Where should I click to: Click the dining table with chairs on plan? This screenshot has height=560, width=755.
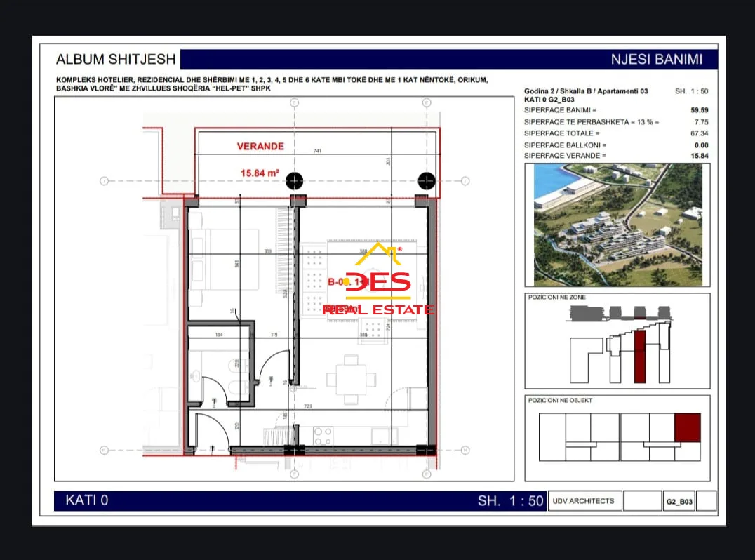pyautogui.click(x=351, y=380)
